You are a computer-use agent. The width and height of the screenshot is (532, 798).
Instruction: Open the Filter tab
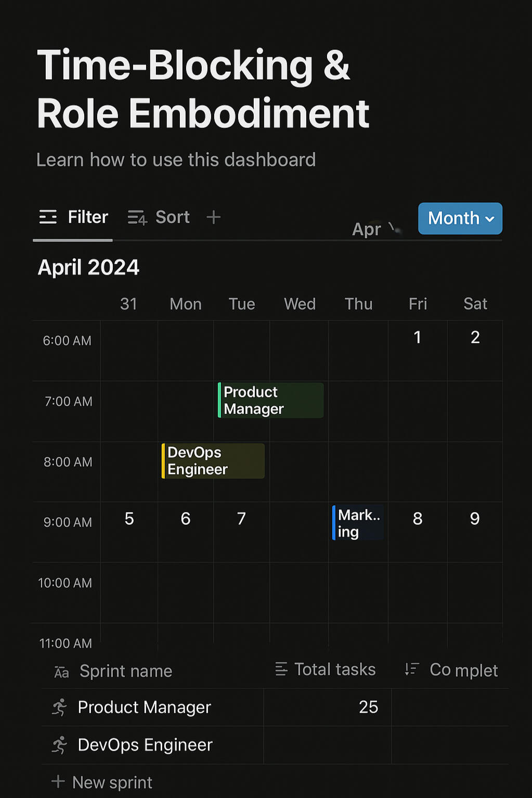73,217
